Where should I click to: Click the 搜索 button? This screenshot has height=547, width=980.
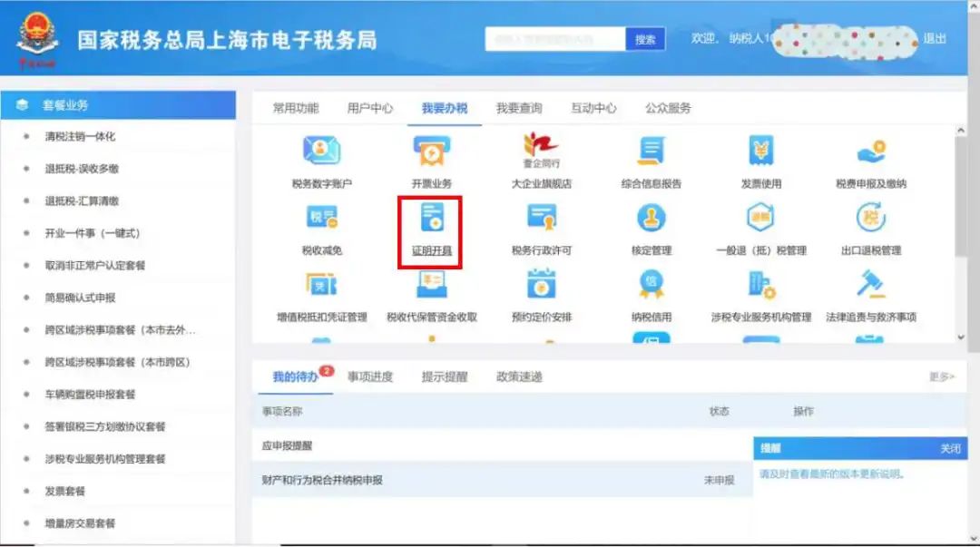[645, 39]
